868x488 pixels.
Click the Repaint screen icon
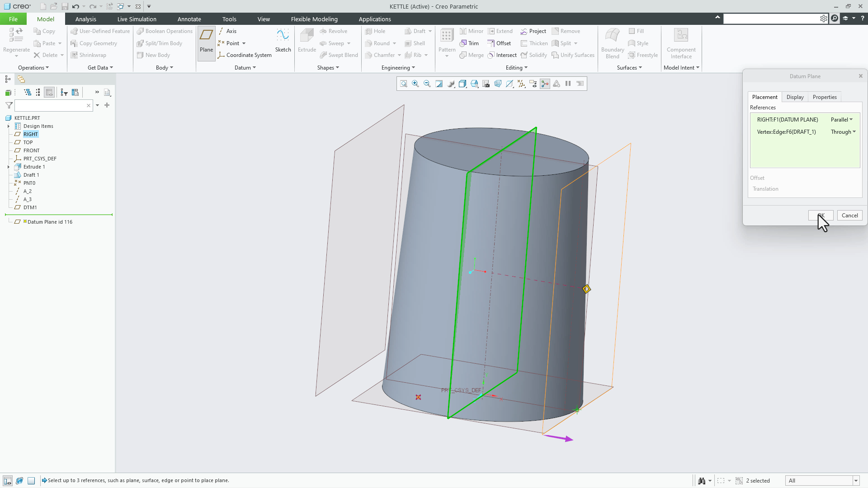pos(439,84)
